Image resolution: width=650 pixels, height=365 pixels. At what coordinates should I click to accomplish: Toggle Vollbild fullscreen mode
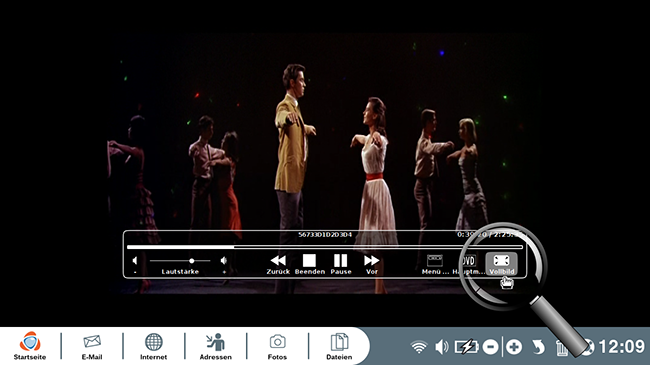coord(502,264)
